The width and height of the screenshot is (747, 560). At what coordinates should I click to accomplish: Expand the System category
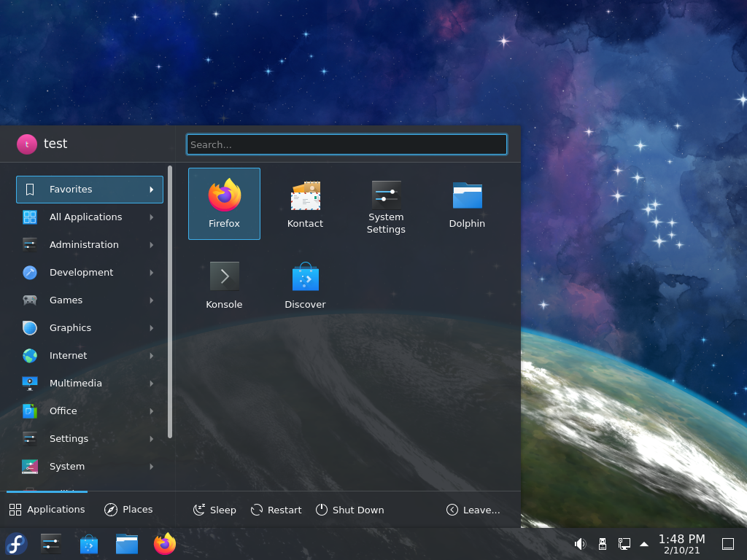pos(90,466)
